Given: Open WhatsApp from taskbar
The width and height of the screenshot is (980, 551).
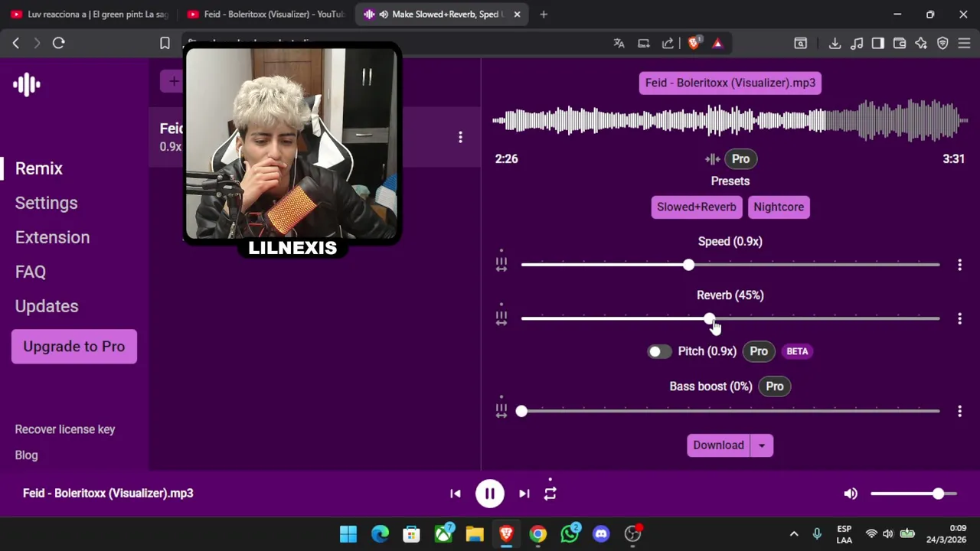Looking at the screenshot, I should [x=570, y=533].
